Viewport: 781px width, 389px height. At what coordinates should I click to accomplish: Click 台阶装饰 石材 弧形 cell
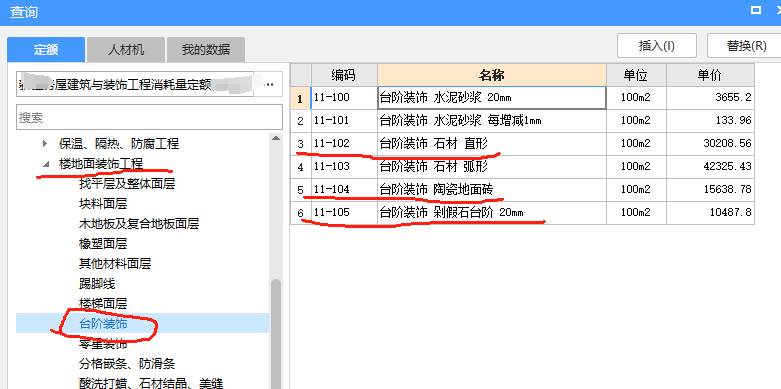pos(492,166)
